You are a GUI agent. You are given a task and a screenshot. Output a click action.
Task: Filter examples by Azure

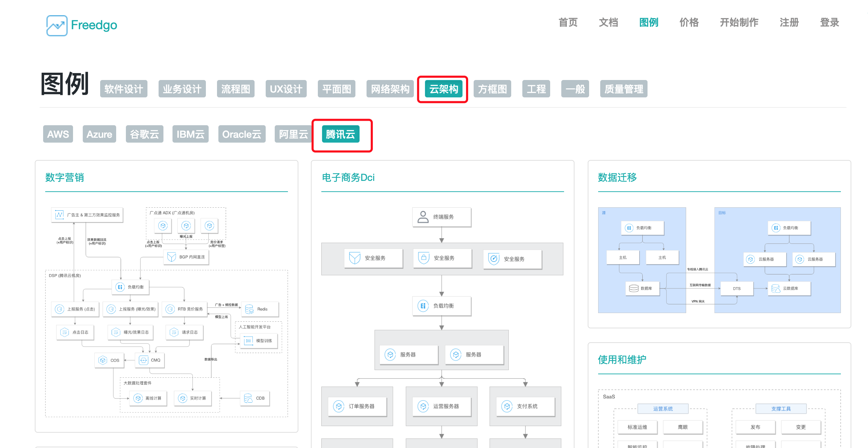(x=99, y=134)
